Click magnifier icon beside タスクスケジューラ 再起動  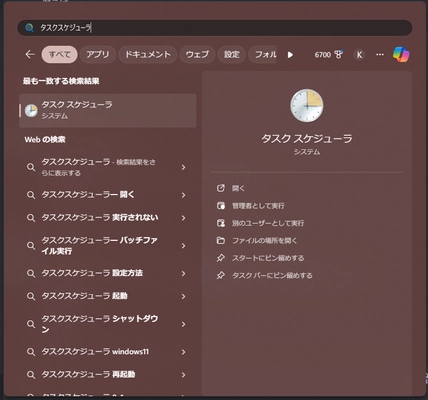(31, 375)
